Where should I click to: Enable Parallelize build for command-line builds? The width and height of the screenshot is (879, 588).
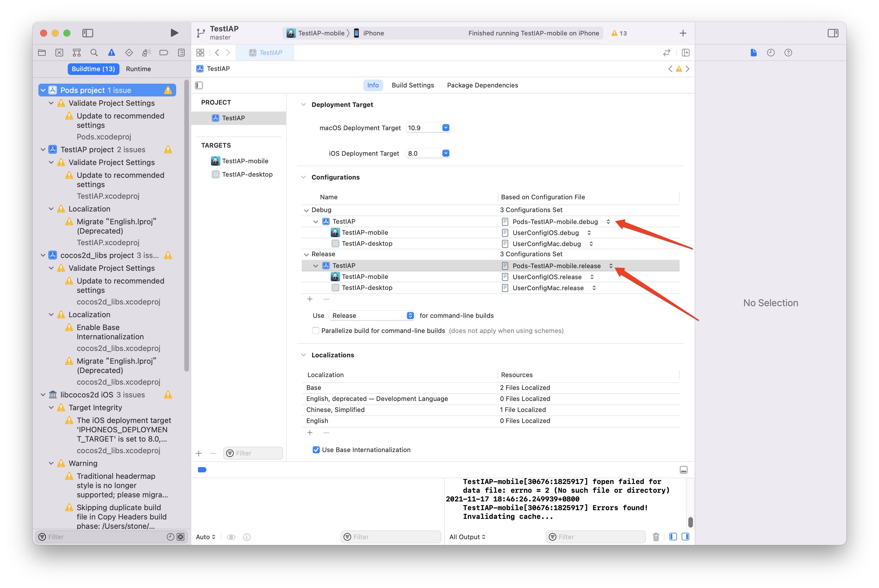click(x=316, y=331)
